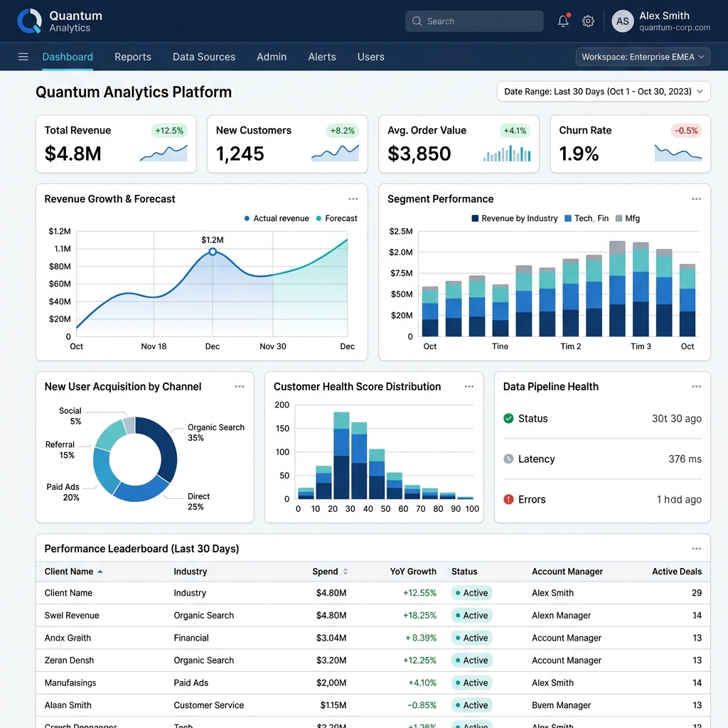Click the Alaan Smith client name

pyautogui.click(x=68, y=705)
